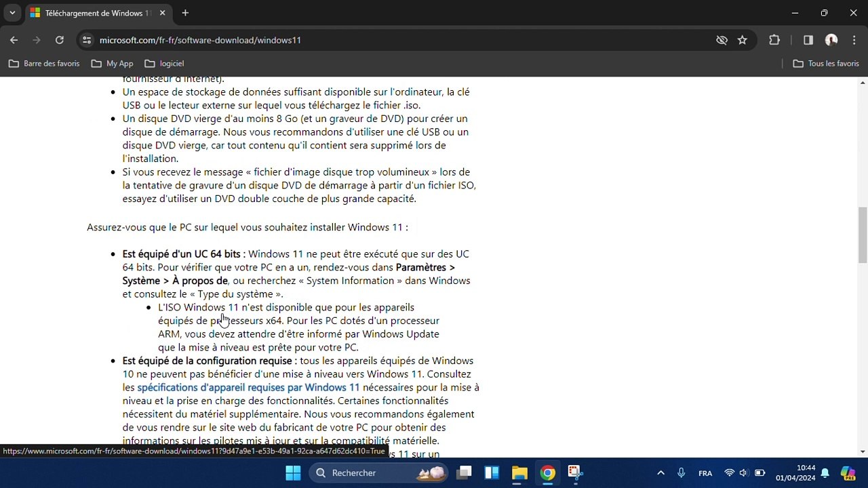Minimize the Chrome window
Image resolution: width=868 pixels, height=488 pixels.
pos(795,13)
